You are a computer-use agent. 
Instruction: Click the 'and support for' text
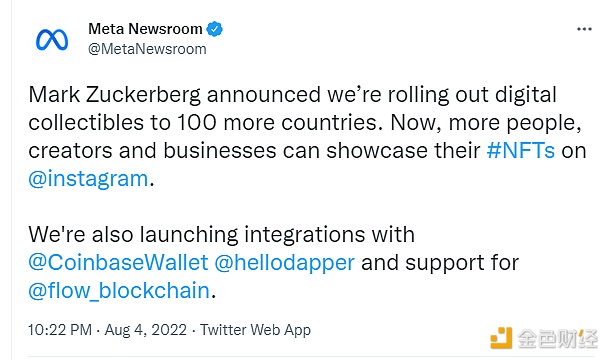(440, 263)
